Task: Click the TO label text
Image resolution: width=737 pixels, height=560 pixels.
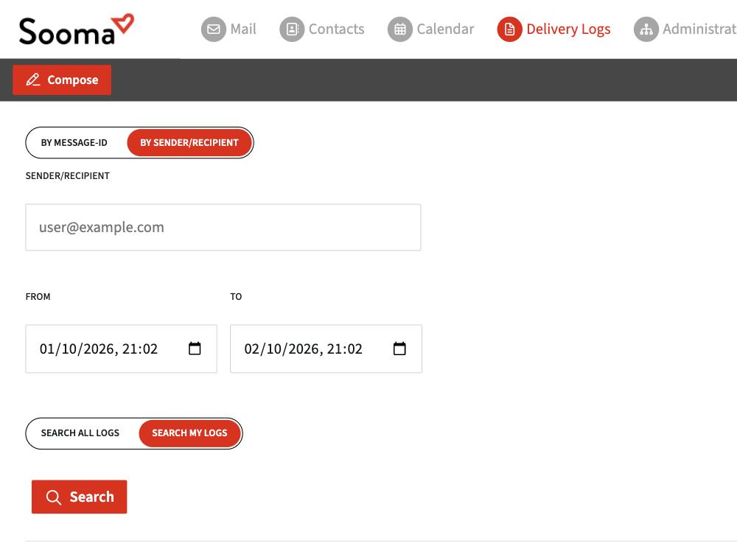Action: [236, 296]
